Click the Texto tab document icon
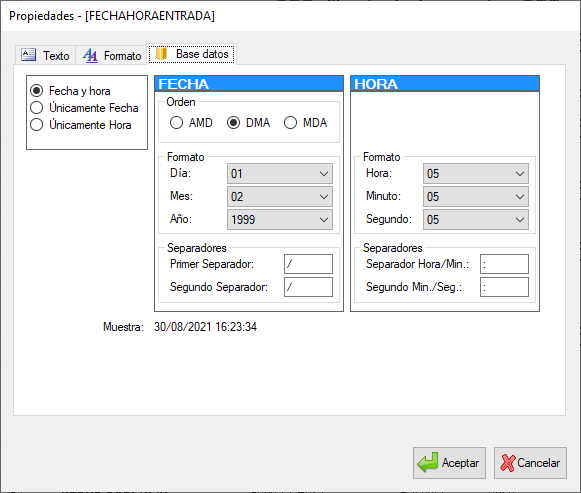581x493 pixels. click(28, 55)
